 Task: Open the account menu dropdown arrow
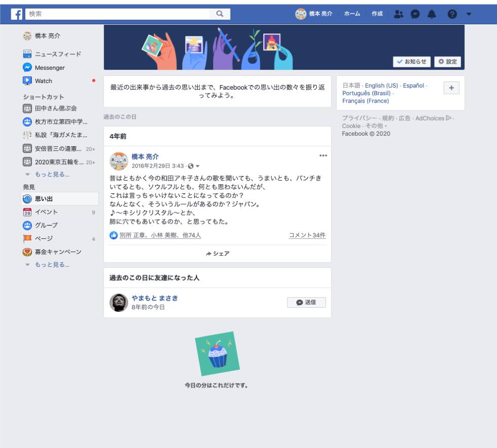469,14
